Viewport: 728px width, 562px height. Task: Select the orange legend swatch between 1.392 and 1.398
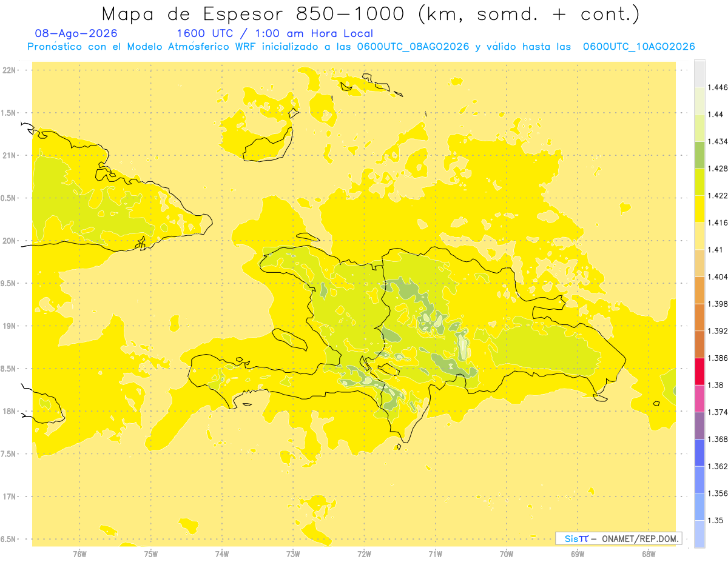coord(699,317)
